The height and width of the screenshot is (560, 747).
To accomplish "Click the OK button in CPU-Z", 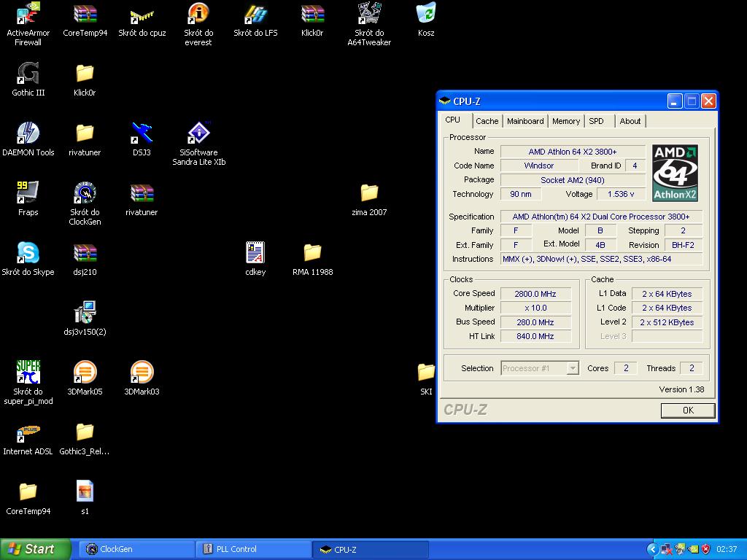I will click(x=688, y=410).
